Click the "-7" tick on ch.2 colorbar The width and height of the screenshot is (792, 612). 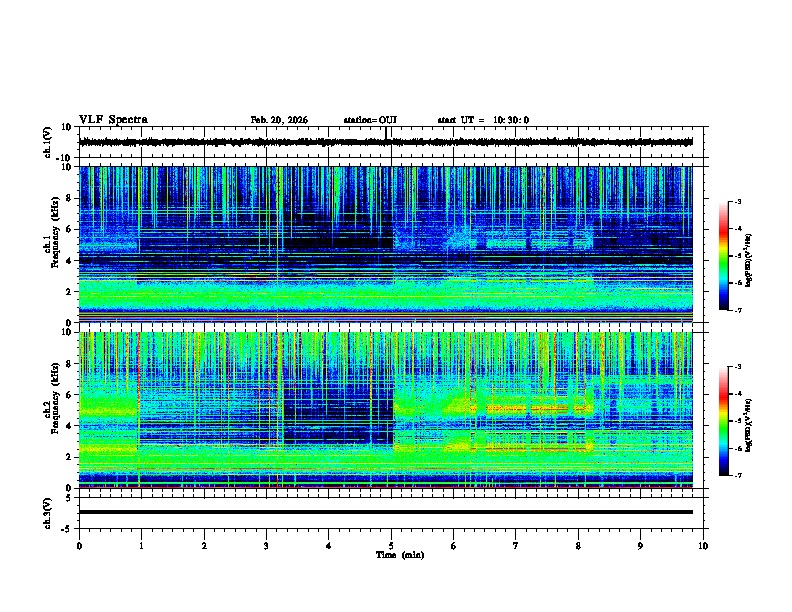point(738,476)
